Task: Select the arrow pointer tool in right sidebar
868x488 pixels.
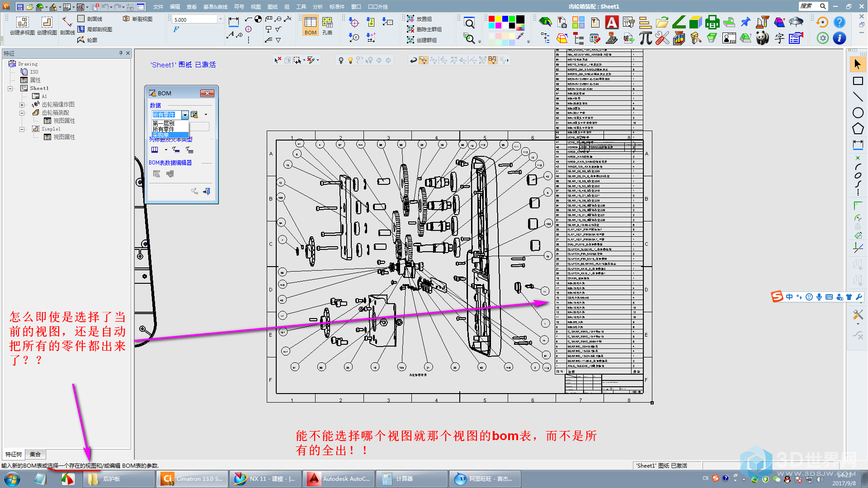Action: tap(858, 64)
